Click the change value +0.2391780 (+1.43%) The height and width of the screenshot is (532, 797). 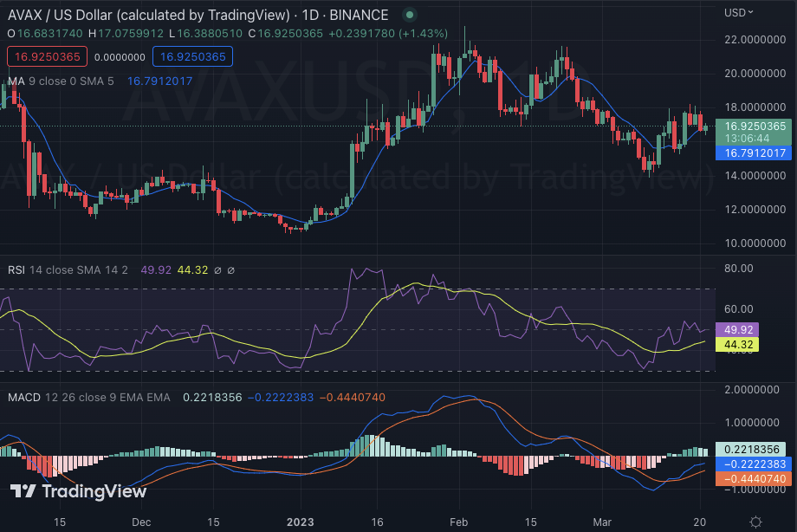[x=388, y=34]
